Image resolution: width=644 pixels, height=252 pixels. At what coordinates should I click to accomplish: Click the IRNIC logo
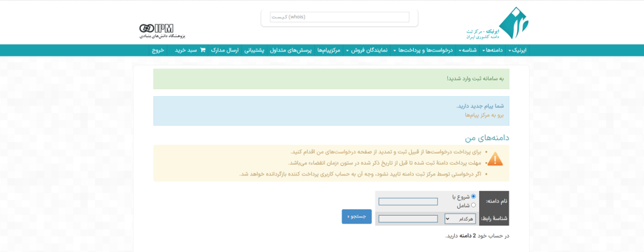(498, 23)
